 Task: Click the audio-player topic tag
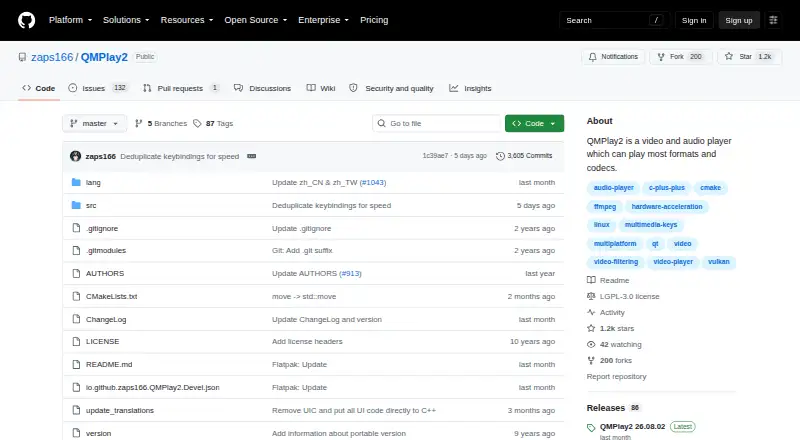click(613, 188)
